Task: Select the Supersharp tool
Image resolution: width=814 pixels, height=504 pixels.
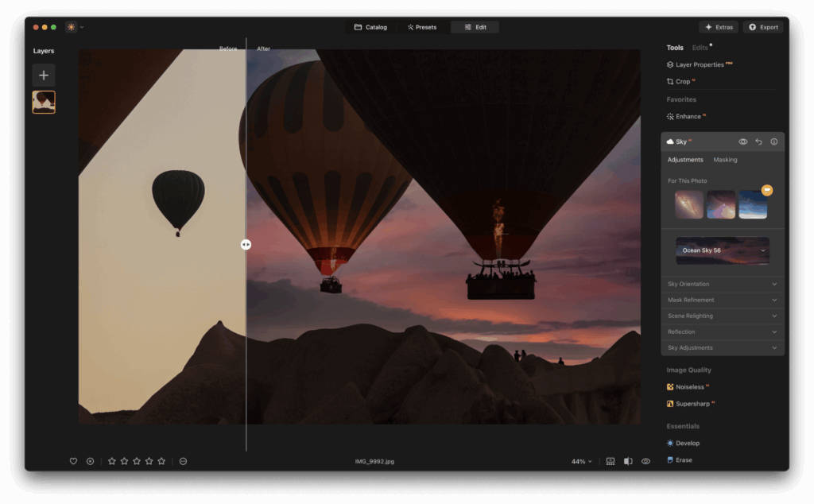Action: (x=692, y=403)
